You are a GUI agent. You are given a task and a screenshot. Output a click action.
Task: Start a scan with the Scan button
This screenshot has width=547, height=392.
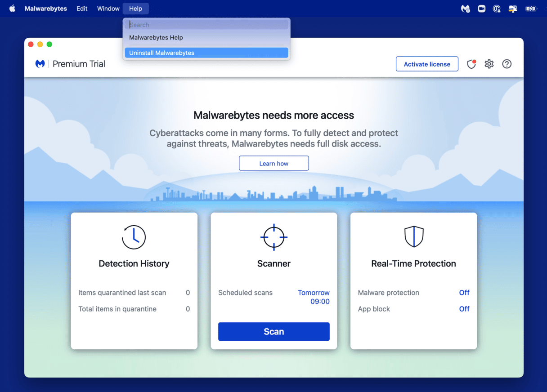point(273,332)
